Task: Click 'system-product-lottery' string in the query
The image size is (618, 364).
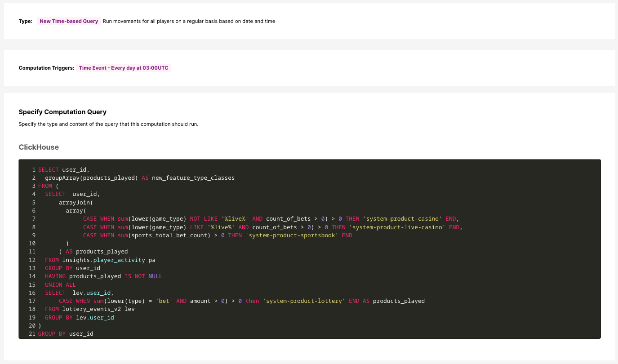Action: (304, 301)
